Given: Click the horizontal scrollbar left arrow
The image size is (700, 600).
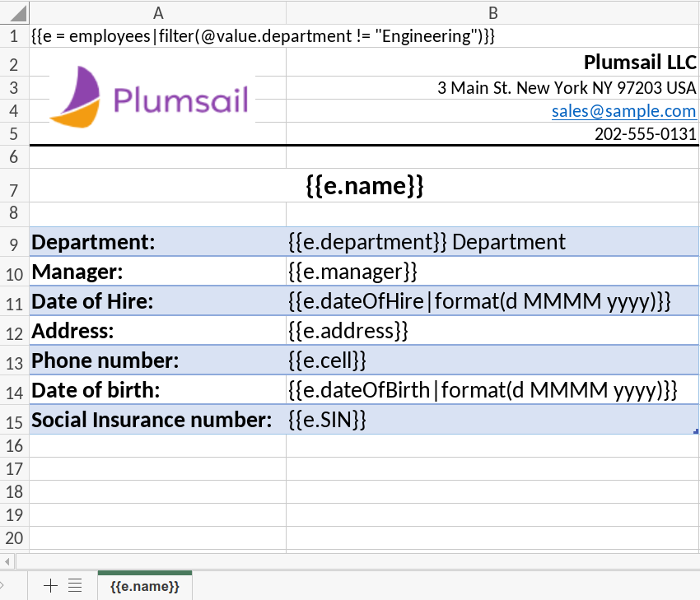Looking at the screenshot, I should 7,561.
